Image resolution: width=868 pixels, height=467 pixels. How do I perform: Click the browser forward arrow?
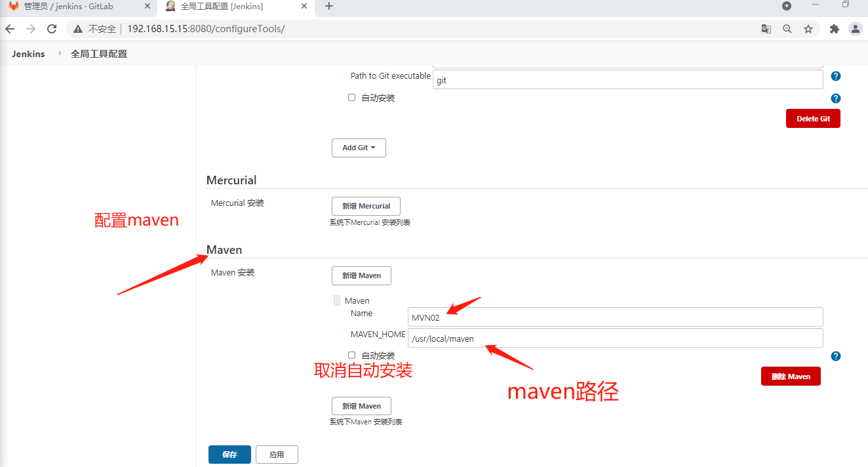coord(31,29)
